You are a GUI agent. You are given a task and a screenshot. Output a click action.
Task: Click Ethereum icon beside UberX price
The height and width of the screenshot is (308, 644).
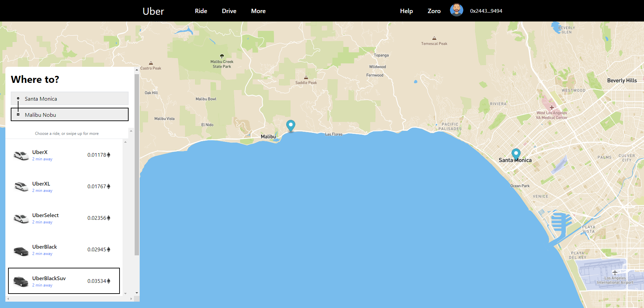[108, 155]
